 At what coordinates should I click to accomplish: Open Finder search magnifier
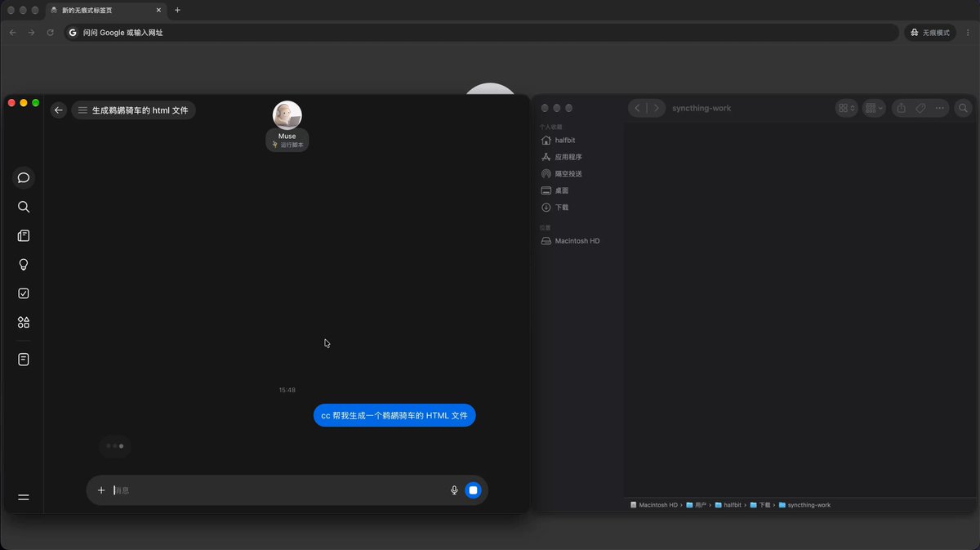point(963,108)
